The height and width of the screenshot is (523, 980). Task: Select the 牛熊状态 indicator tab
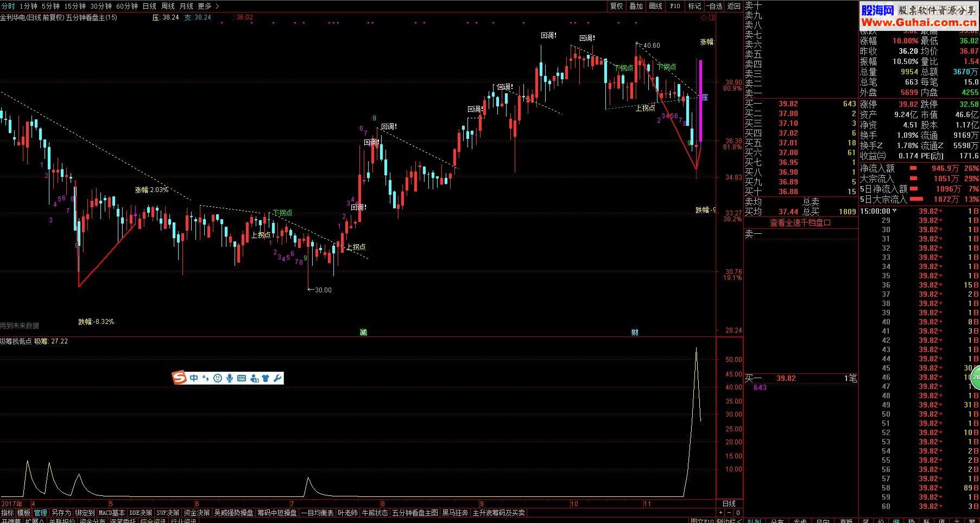(x=375, y=513)
